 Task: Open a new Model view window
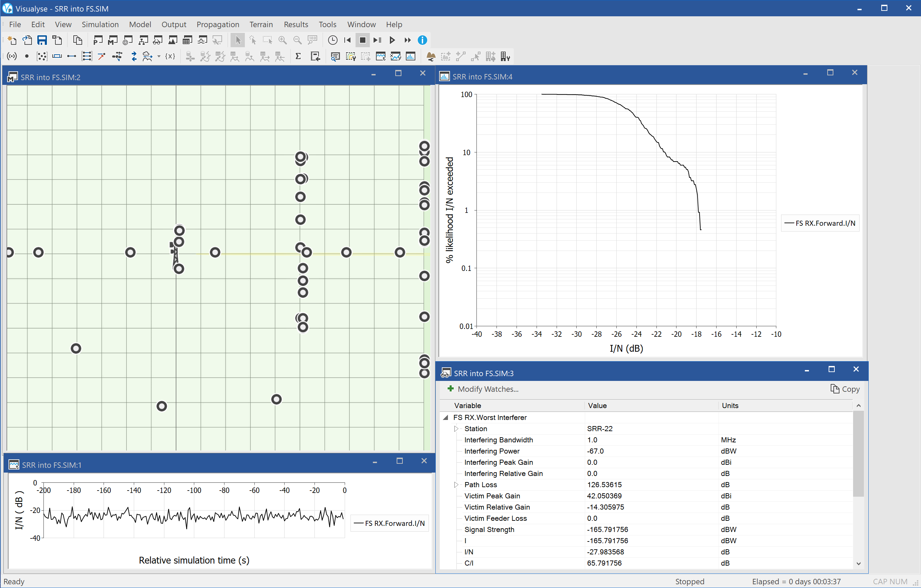pyautogui.click(x=143, y=40)
